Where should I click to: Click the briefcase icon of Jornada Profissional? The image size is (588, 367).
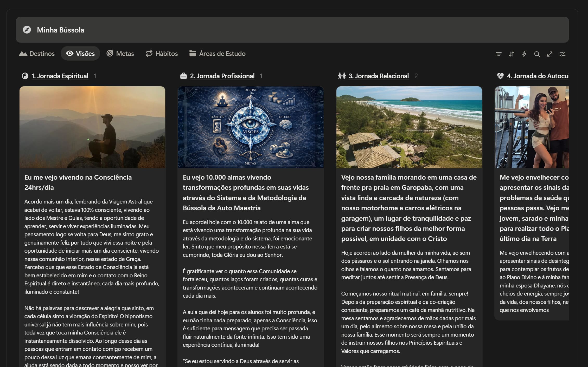tap(183, 76)
